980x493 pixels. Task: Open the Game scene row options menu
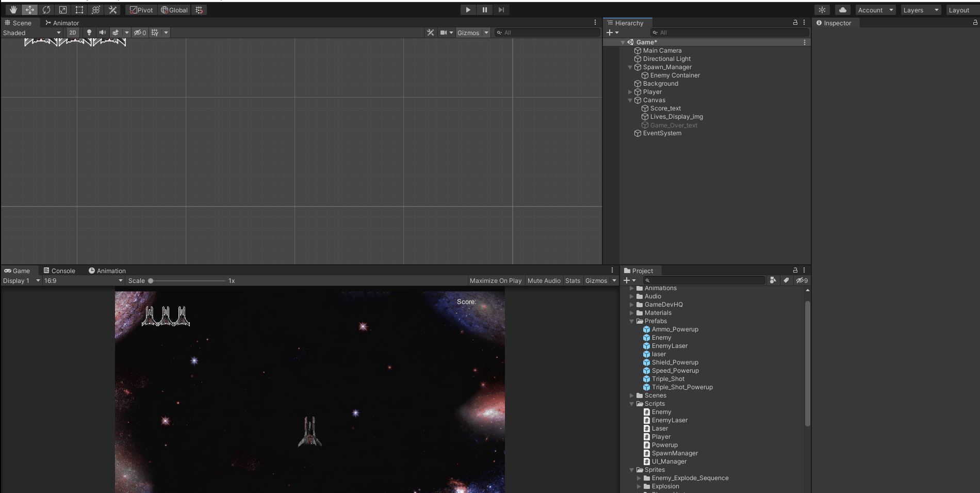(x=805, y=42)
